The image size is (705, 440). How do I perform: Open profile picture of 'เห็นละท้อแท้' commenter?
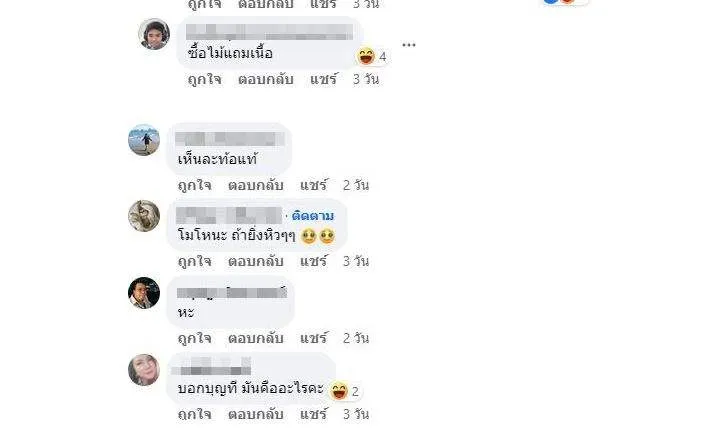(x=144, y=140)
